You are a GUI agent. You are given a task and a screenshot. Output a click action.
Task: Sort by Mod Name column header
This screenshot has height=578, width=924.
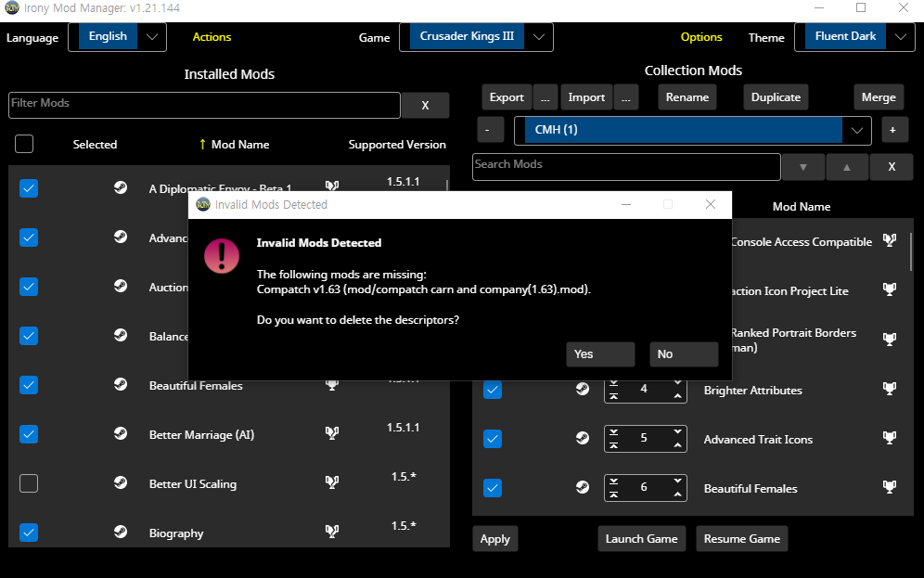tap(240, 145)
